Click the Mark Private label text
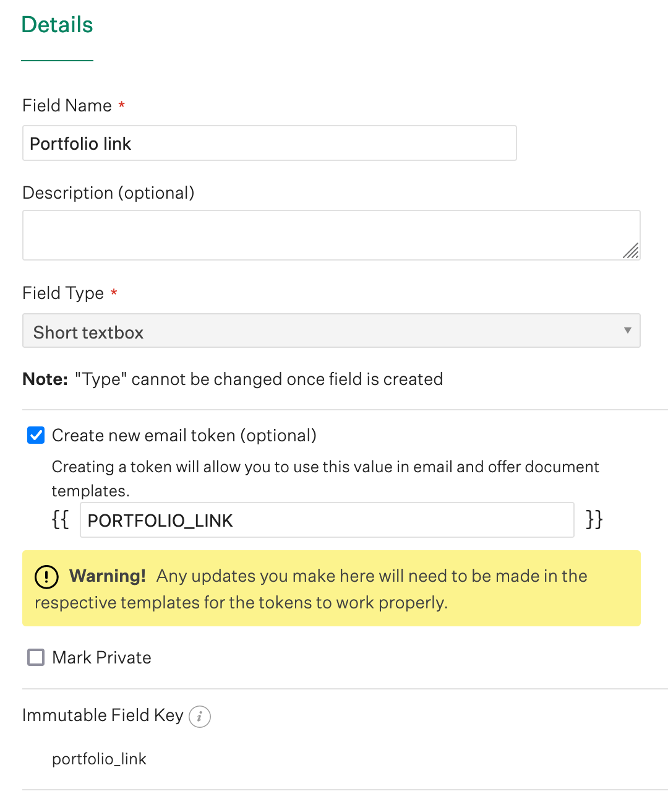The height and width of the screenshot is (812, 668). [x=101, y=657]
